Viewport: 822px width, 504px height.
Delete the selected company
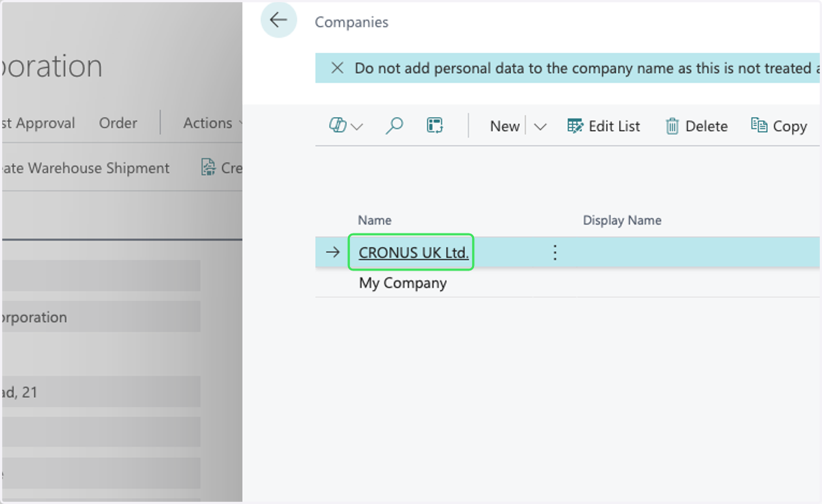(x=697, y=126)
